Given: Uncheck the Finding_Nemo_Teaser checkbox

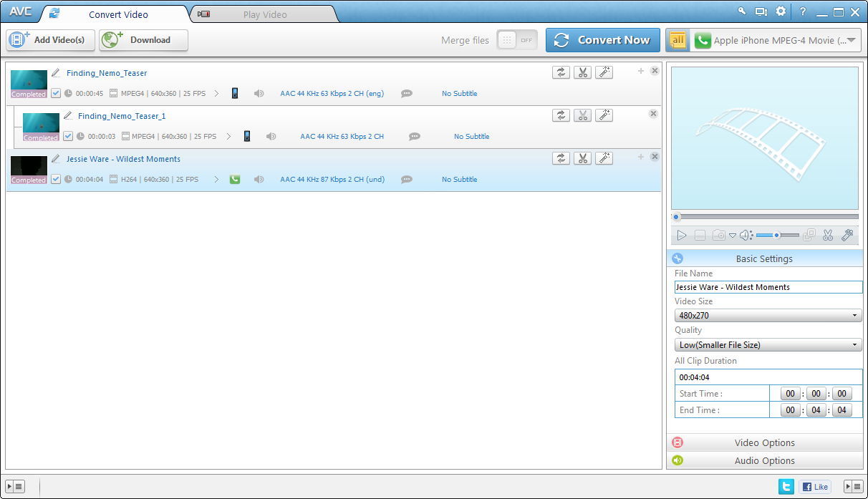Looking at the screenshot, I should tap(56, 93).
